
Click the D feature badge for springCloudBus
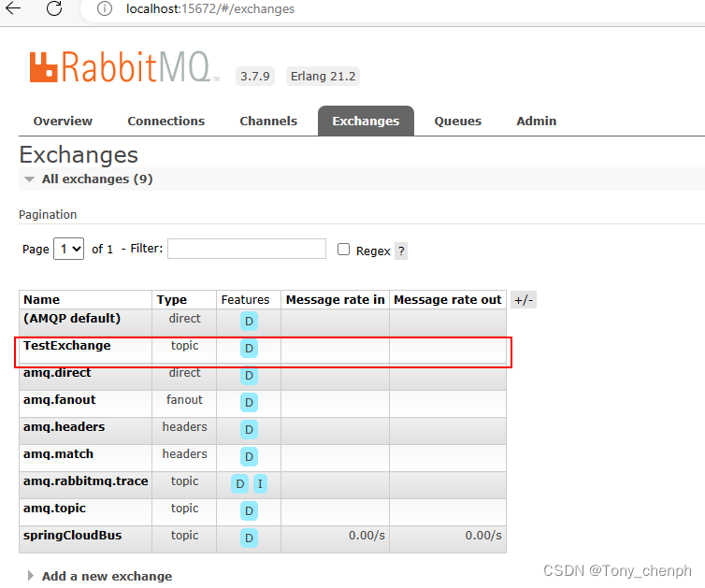(249, 538)
